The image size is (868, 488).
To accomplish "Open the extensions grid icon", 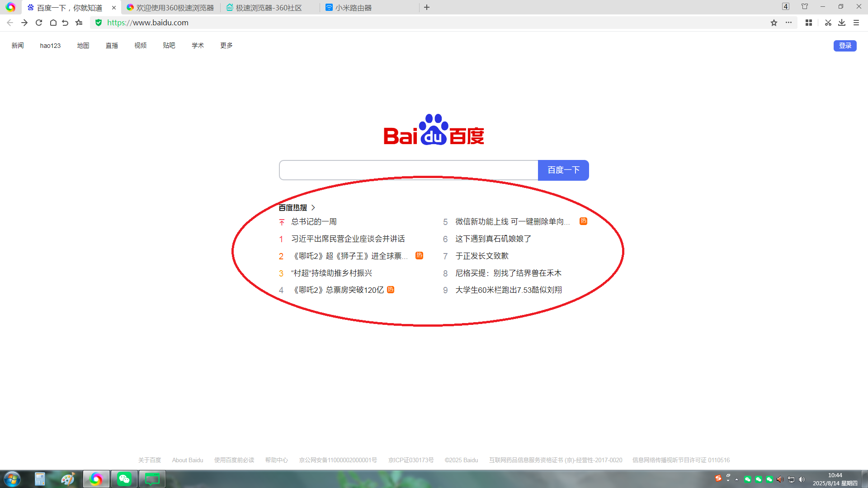I will [809, 23].
